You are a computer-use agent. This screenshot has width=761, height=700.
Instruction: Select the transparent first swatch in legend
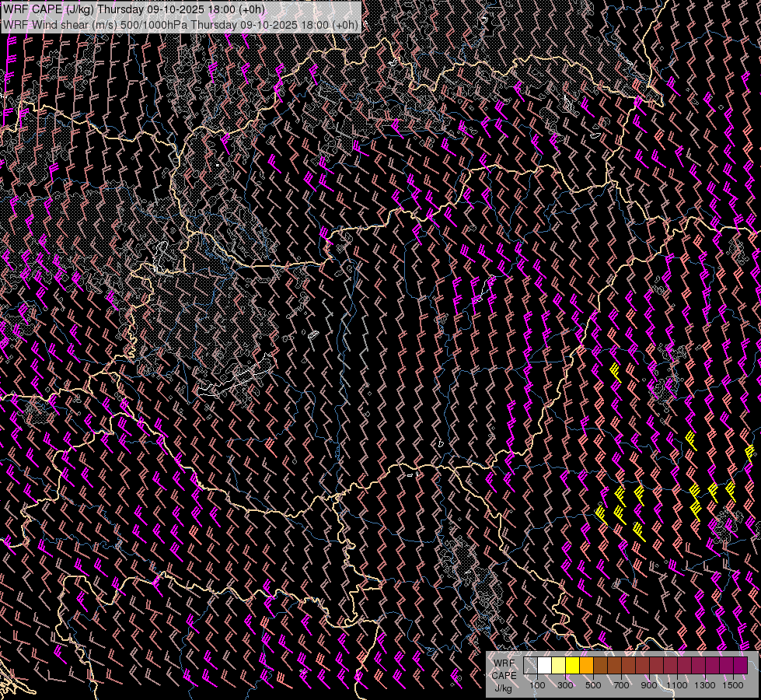point(531,666)
